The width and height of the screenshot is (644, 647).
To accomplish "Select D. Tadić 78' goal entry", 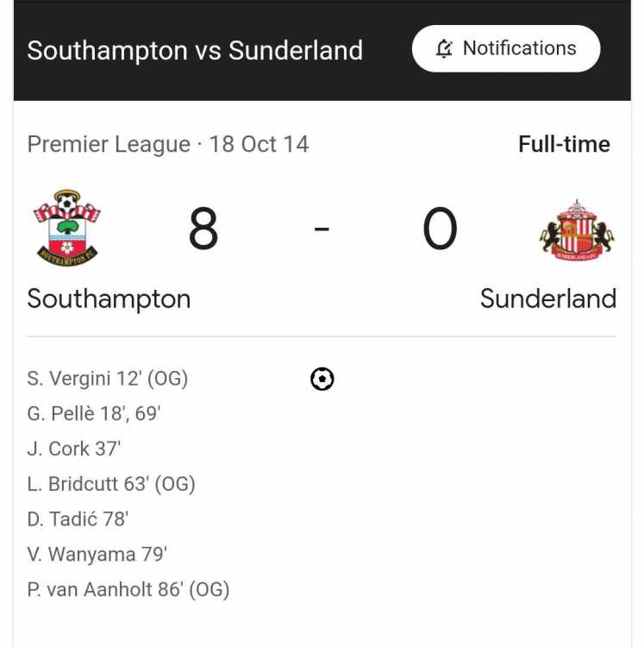I will pyautogui.click(x=78, y=519).
